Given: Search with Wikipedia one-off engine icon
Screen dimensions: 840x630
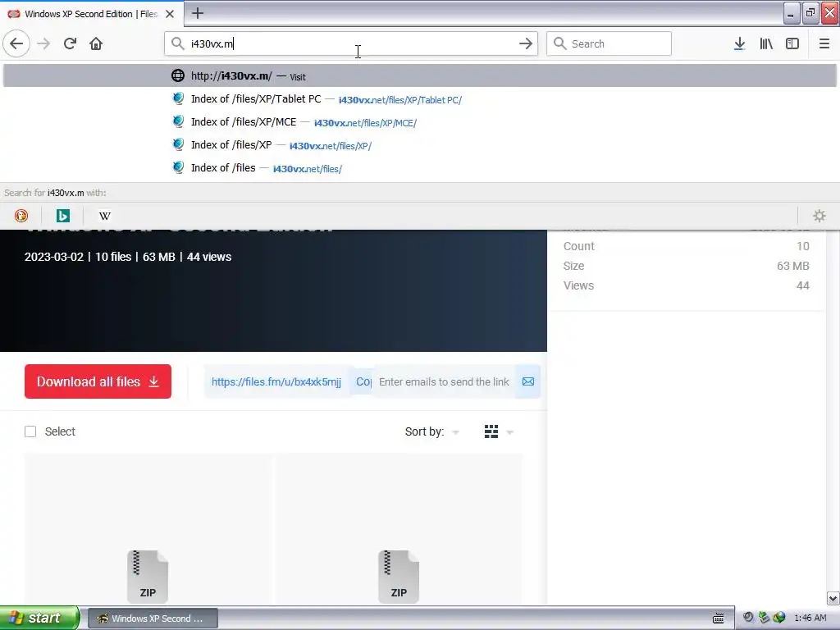Looking at the screenshot, I should coord(104,216).
